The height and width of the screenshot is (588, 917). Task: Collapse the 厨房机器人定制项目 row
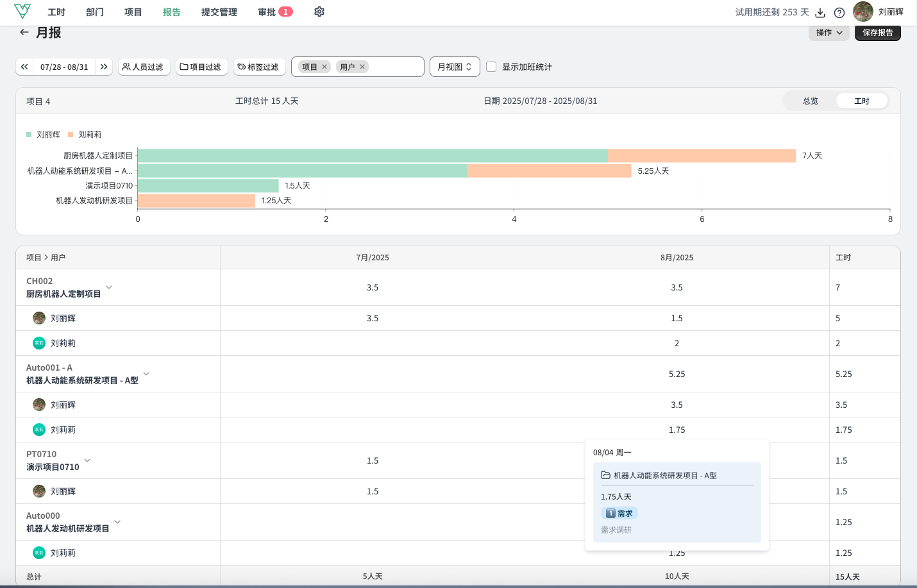109,287
